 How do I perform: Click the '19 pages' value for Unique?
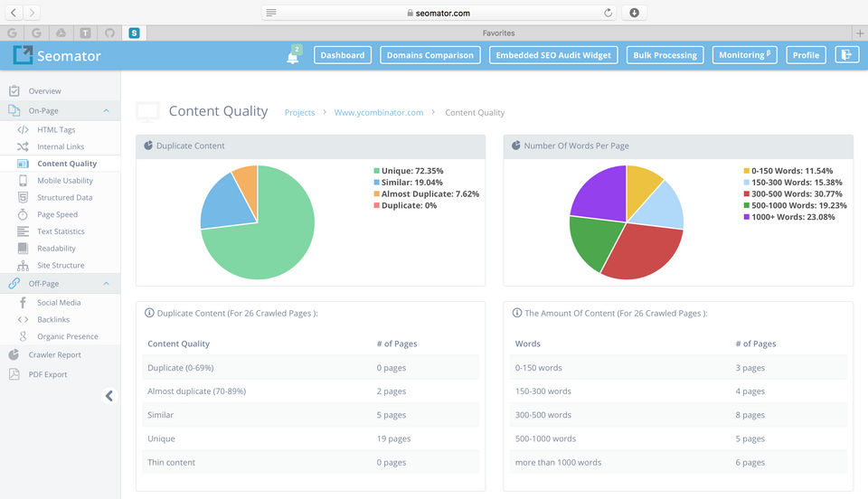pyautogui.click(x=393, y=438)
